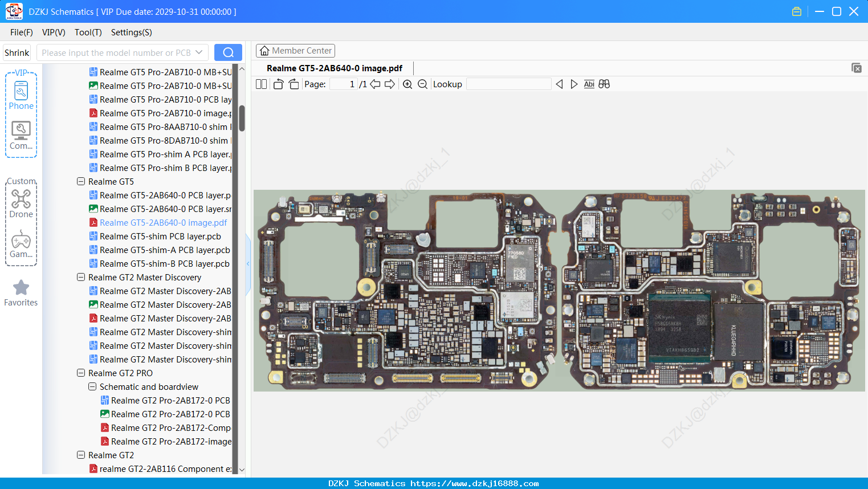Image resolution: width=868 pixels, height=489 pixels.
Task: Open Realme GT5 Pro-8DAB710-0 shim file
Action: pos(161,140)
